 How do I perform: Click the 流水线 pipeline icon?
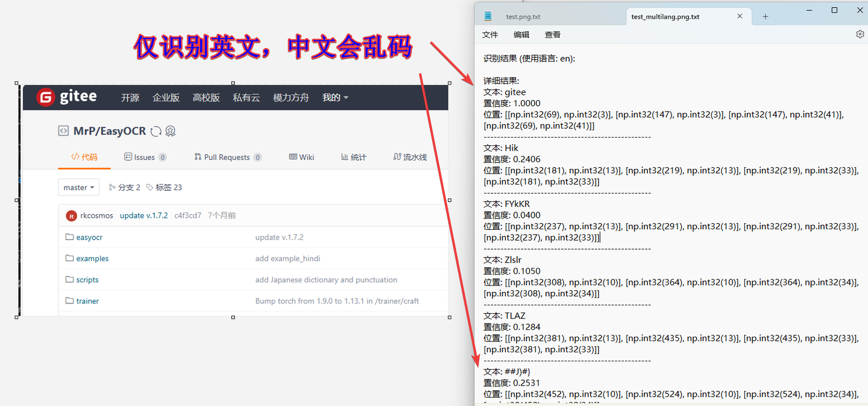click(398, 157)
